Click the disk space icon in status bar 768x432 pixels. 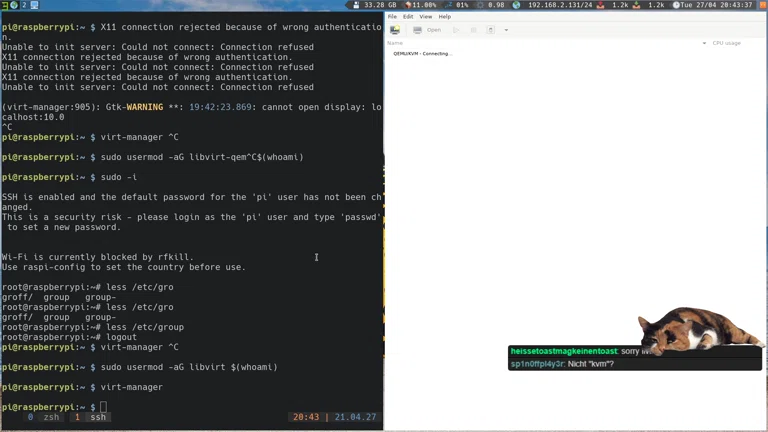[357, 5]
